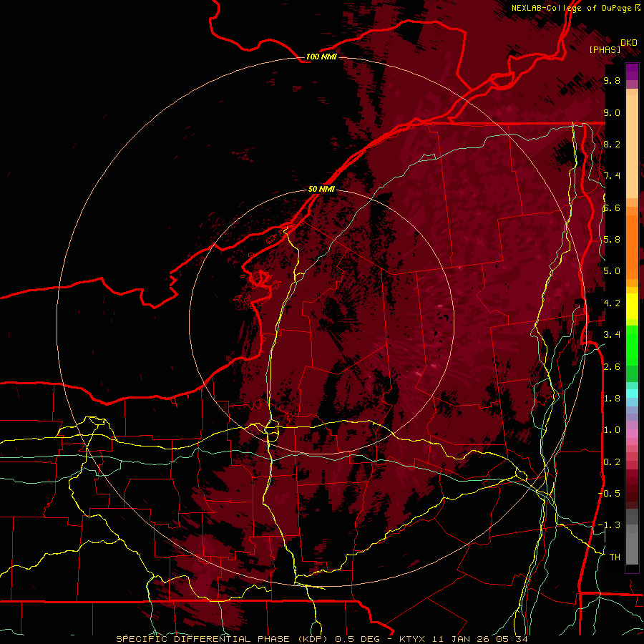Click the TH threshold label on scale
This screenshot has width=644, height=644.
click(615, 557)
